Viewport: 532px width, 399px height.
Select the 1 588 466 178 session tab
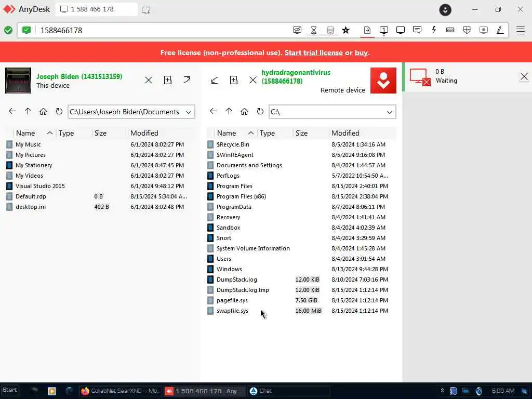[96, 9]
